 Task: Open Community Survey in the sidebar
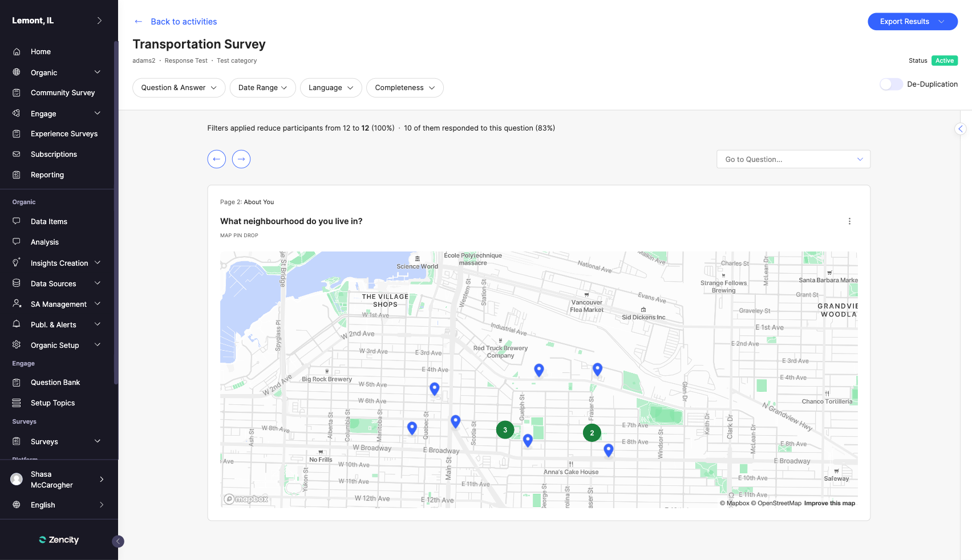coord(62,93)
